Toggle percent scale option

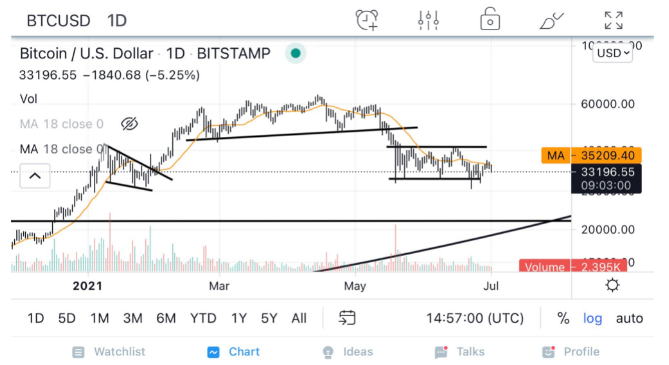[x=563, y=318]
